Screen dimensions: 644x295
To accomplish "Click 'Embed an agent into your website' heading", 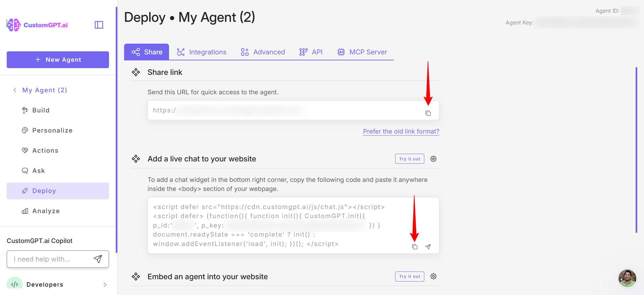I will tap(208, 277).
